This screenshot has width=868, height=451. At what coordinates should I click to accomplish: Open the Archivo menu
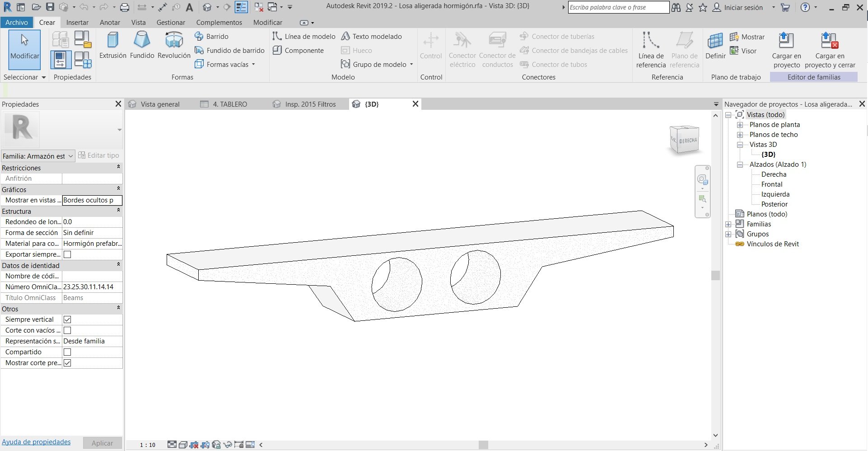point(17,22)
